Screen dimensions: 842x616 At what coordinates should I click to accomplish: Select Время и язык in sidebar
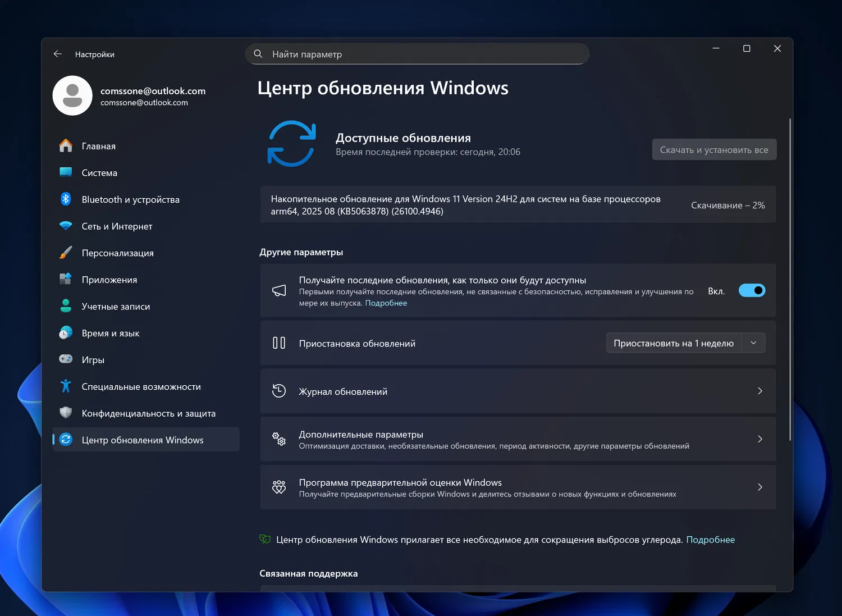pos(146,333)
